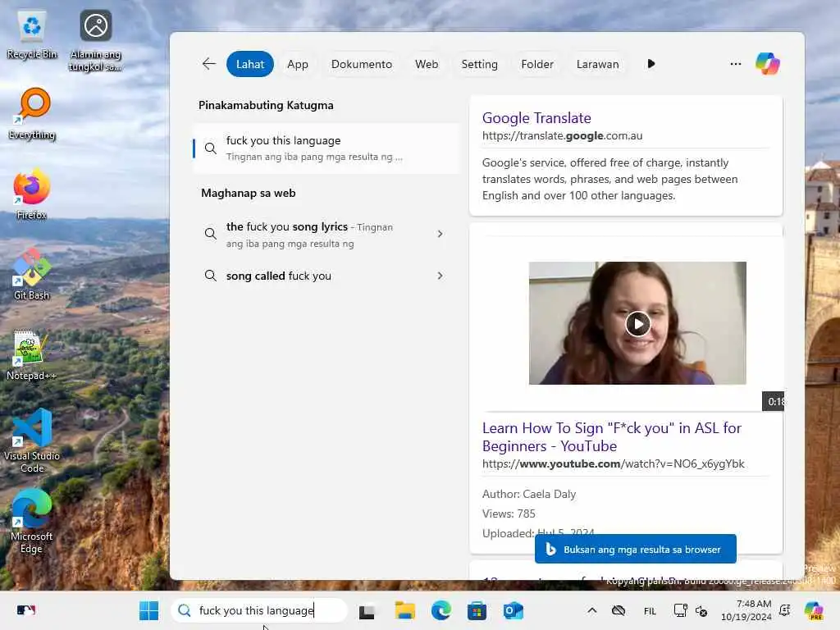Switch input language FIL indicator
840x630 pixels.
[650, 610]
